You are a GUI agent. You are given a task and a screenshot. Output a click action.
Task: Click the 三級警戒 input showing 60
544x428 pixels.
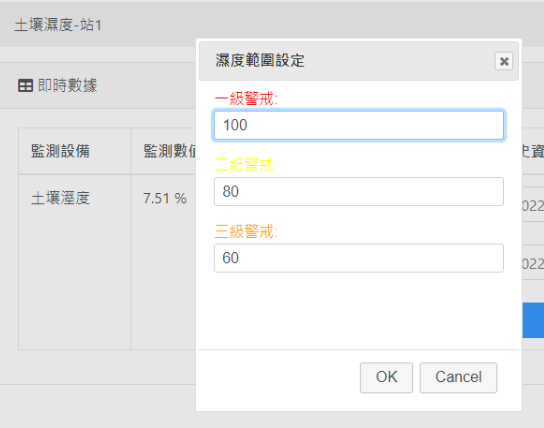tap(359, 258)
